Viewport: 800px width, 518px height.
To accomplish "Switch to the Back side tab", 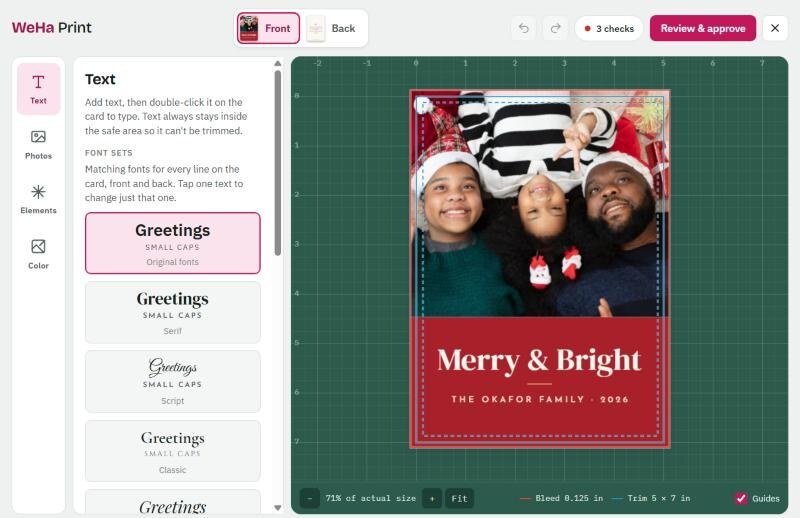I will [333, 29].
